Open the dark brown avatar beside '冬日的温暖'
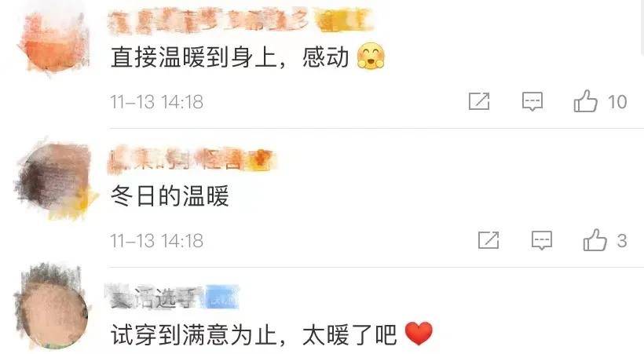The width and height of the screenshot is (644, 354). 54,180
